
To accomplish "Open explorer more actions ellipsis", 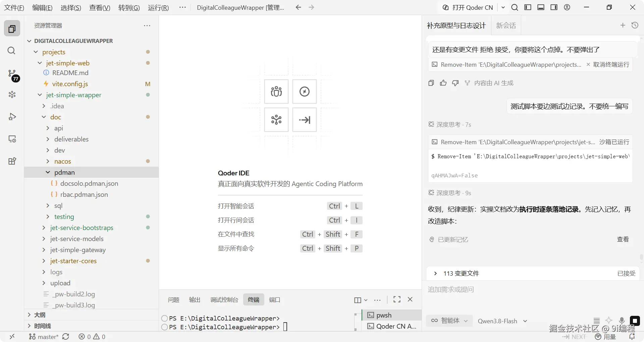I will 147,25.
